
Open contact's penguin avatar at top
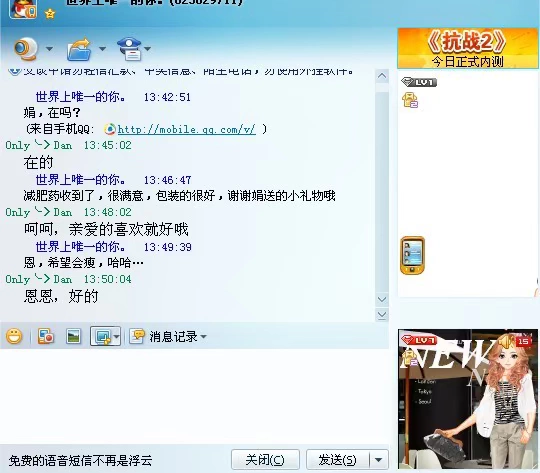pos(23,9)
